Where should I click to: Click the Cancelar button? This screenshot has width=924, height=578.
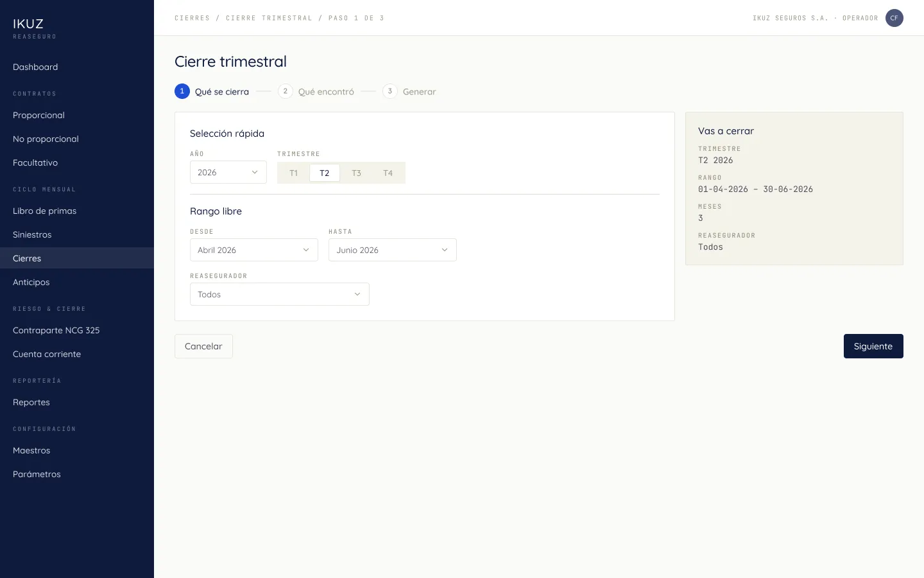tap(203, 346)
